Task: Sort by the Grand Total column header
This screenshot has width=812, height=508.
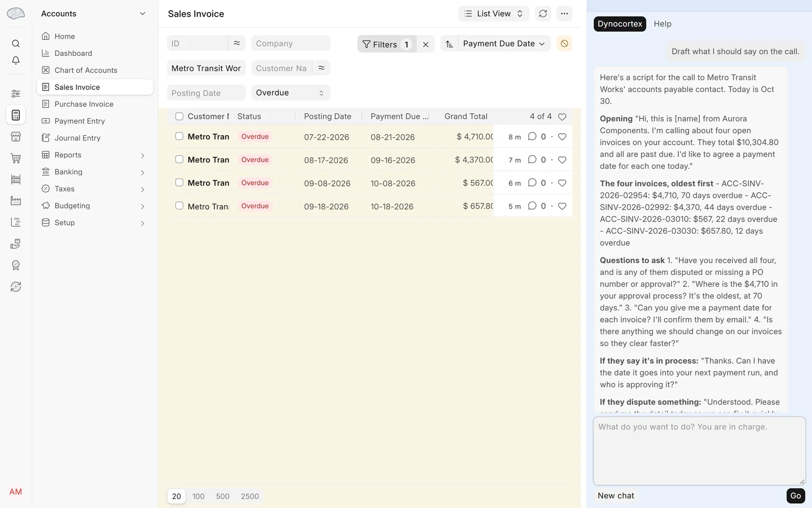Action: (x=466, y=116)
